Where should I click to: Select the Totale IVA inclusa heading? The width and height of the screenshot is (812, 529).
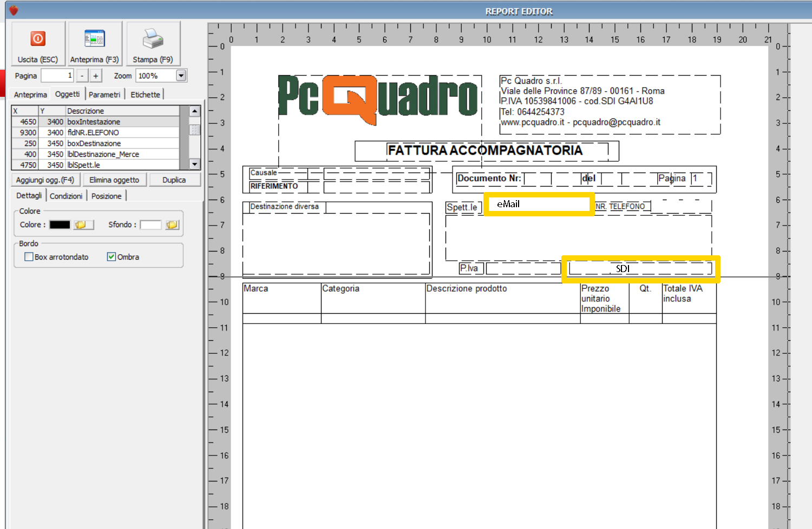(x=683, y=294)
